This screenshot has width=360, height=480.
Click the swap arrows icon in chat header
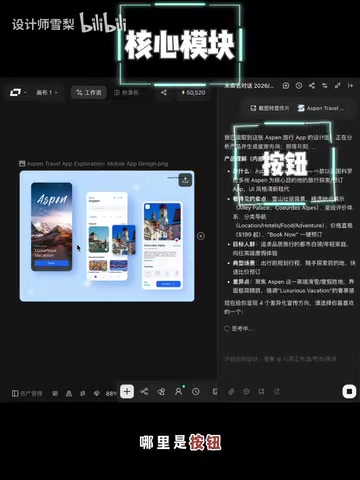[325, 86]
